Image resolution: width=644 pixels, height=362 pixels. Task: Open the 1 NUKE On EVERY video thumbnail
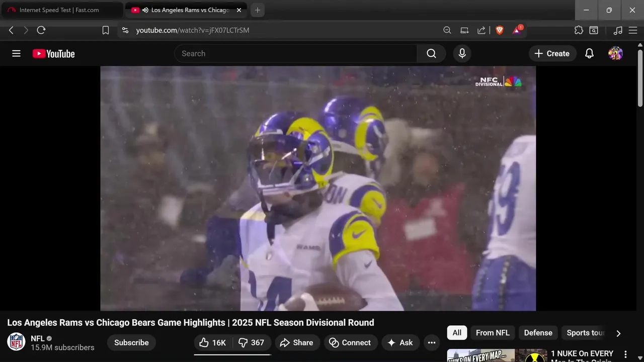pyautogui.click(x=497, y=355)
